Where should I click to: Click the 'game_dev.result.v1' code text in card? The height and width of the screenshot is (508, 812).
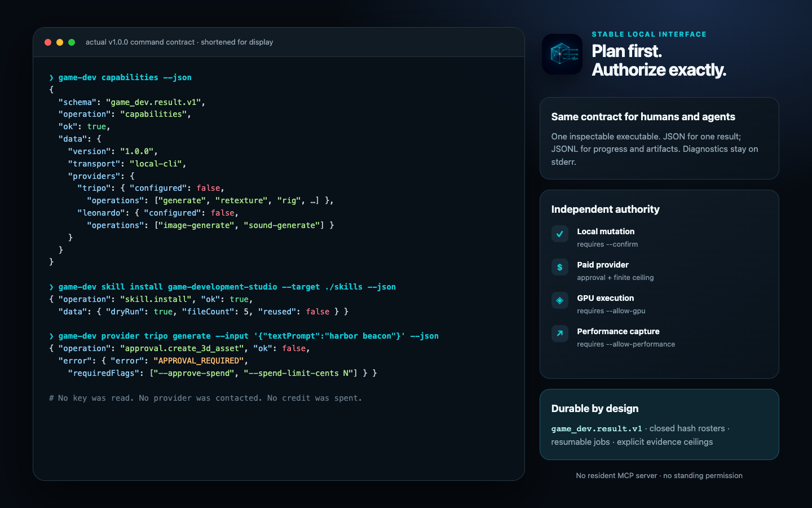[597, 428]
